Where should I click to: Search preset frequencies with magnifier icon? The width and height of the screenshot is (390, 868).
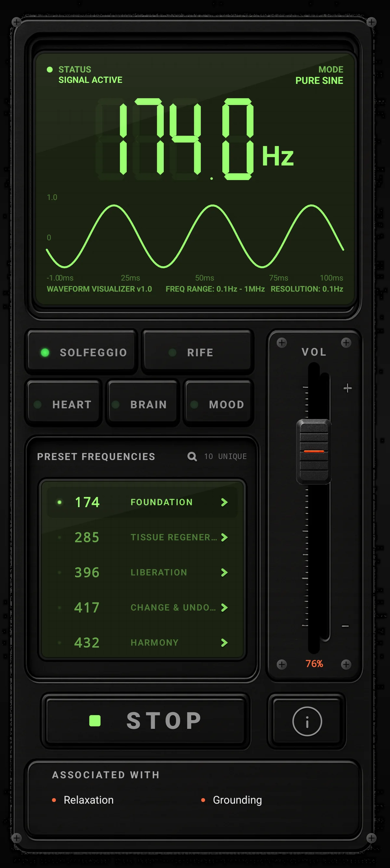click(x=192, y=456)
